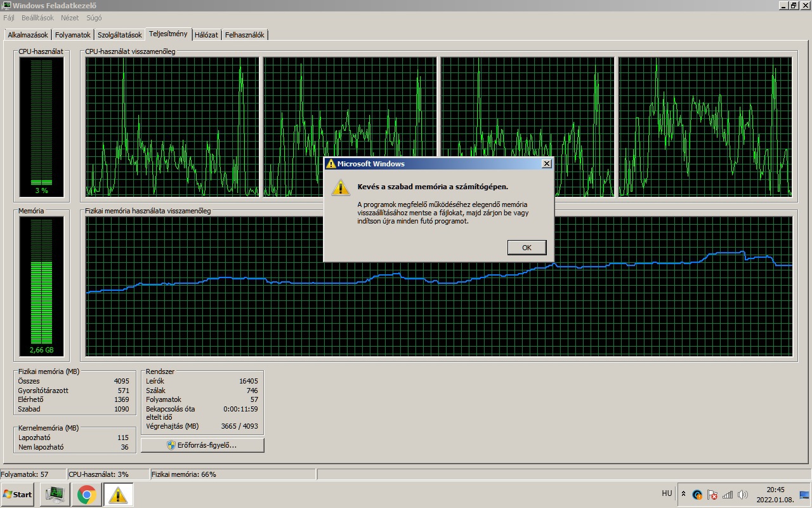Click the 'Fizikai memória használata visszamenőleg' graph label
This screenshot has height=508, width=812.
pyautogui.click(x=148, y=211)
